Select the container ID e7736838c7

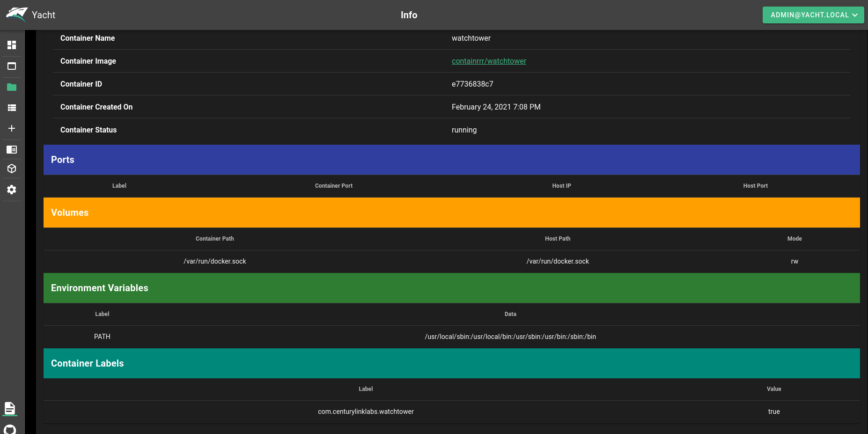(x=472, y=84)
